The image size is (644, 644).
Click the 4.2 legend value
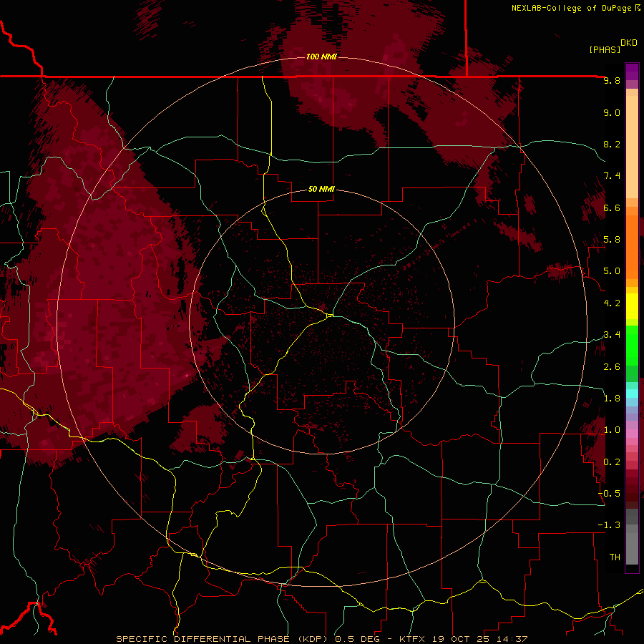(612, 303)
